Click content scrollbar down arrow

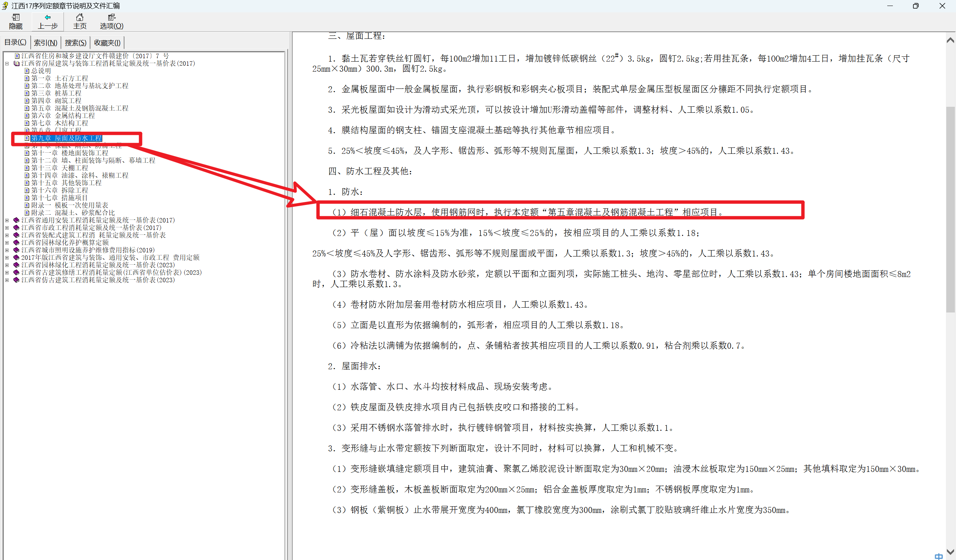[x=950, y=552]
